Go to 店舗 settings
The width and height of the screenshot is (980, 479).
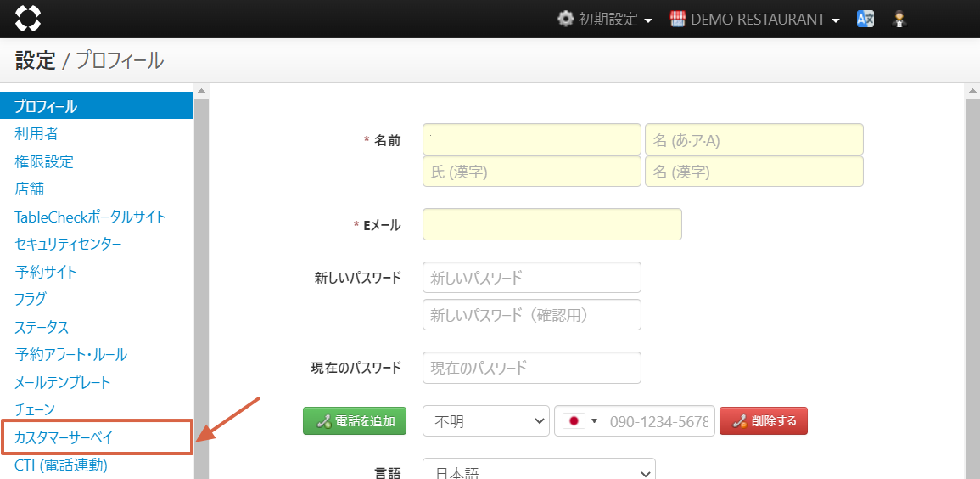click(30, 189)
